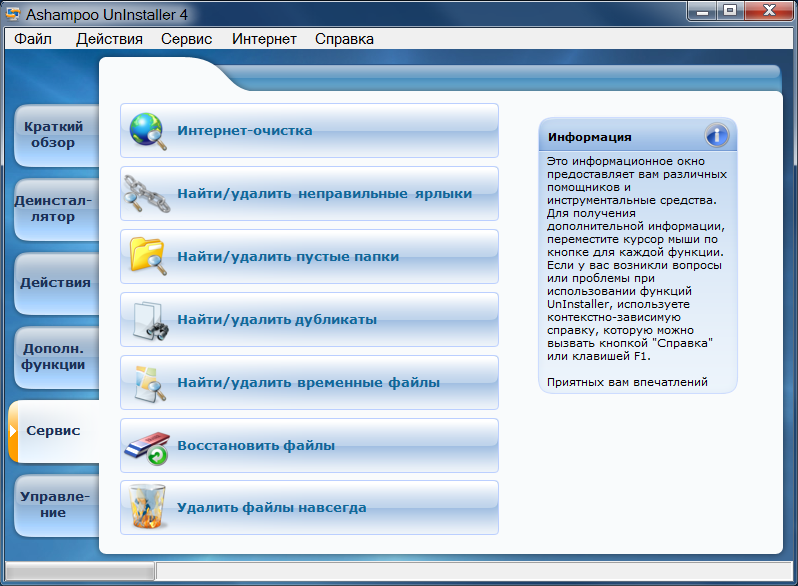Switch to Деинсталлятор side tab

54,209
